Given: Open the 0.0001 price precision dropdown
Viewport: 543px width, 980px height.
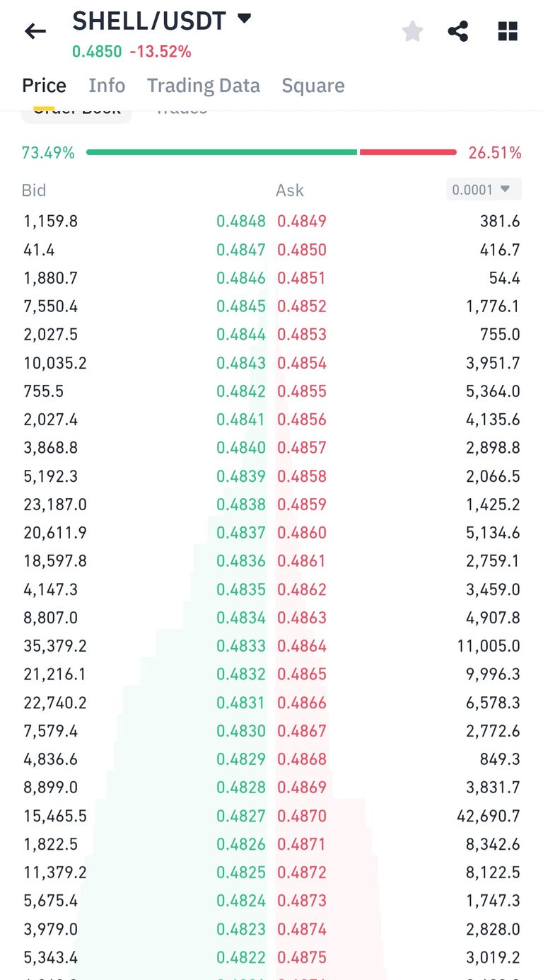Looking at the screenshot, I should coord(484,190).
